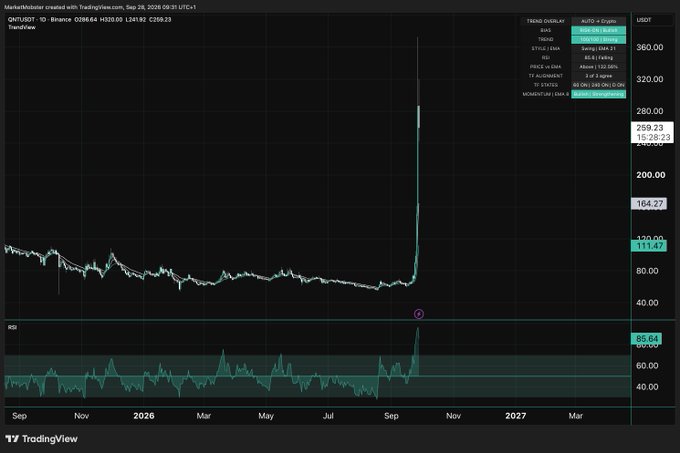Viewport: 680px width, 453px height.
Task: Click the TF STATES row label
Action: coord(546,85)
